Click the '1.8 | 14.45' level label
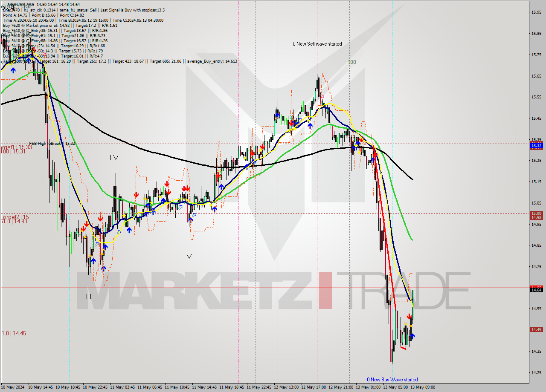Image resolution: width=546 pixels, height=392 pixels. click(x=13, y=333)
